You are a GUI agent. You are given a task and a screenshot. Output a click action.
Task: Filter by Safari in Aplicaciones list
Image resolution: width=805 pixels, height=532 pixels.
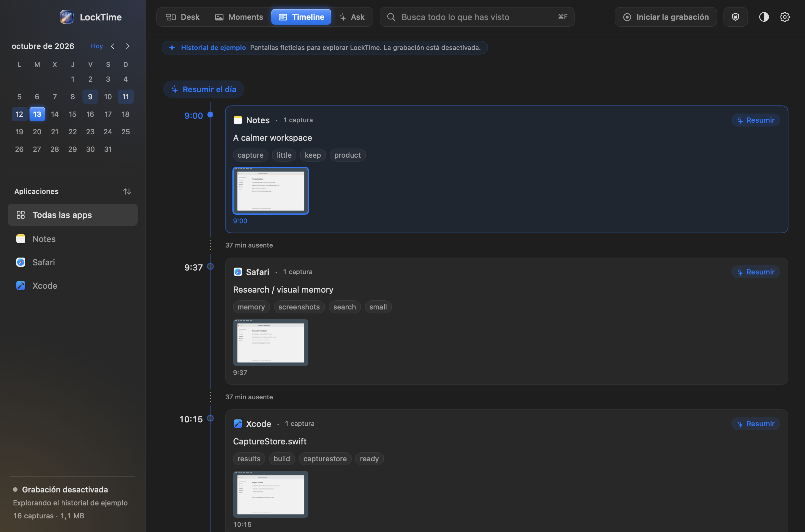click(x=73, y=262)
